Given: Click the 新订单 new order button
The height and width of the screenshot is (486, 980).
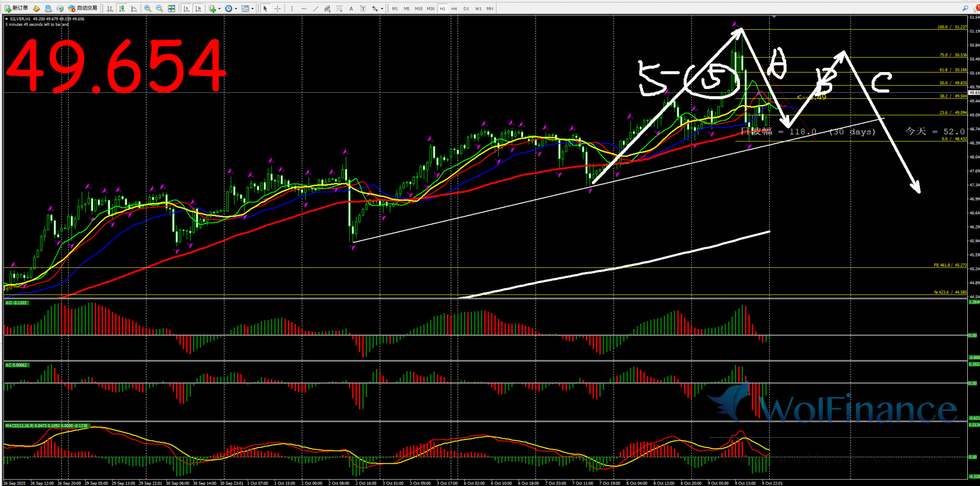Looking at the screenshot, I should tap(16, 8).
